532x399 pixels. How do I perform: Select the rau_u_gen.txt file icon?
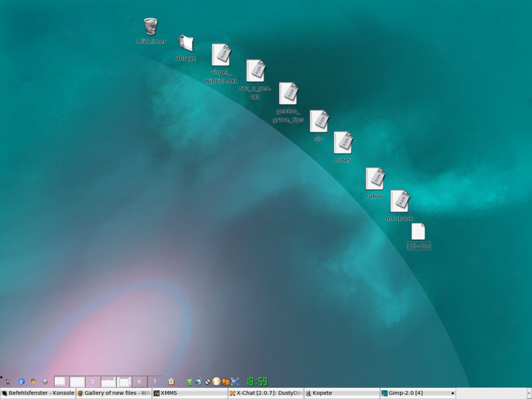coord(255,71)
